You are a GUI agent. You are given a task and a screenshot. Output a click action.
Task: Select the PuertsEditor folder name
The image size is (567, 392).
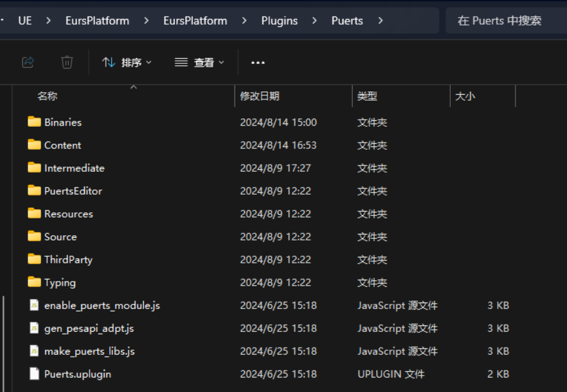73,191
